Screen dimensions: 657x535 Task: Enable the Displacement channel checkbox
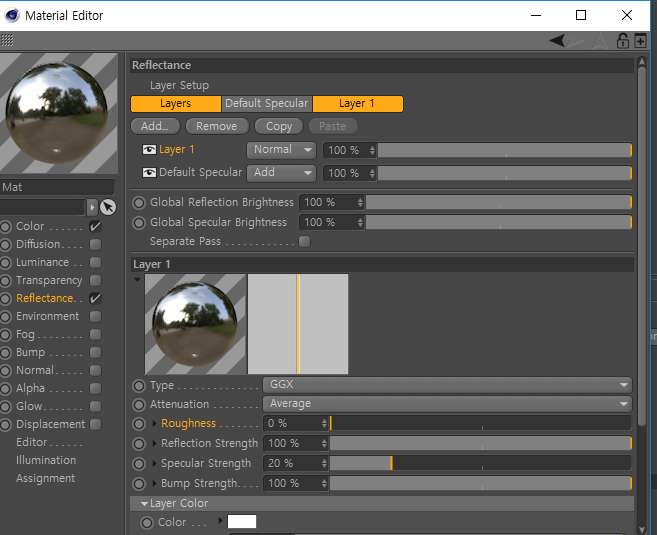(96, 424)
